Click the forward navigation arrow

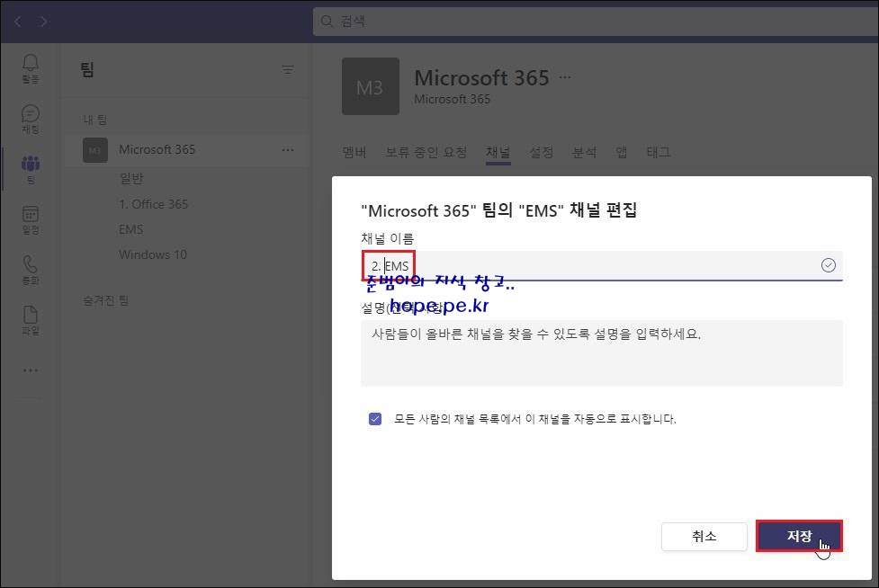[43, 22]
